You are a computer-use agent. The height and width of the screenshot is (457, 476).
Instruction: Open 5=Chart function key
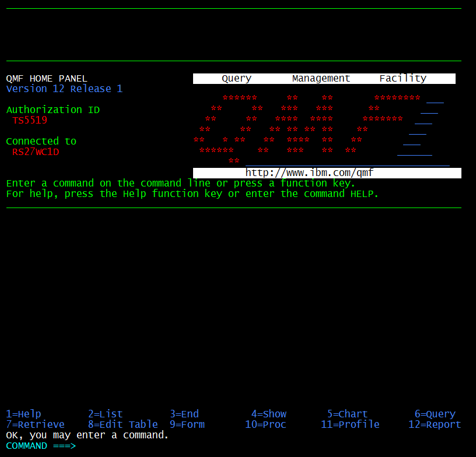[348, 414]
